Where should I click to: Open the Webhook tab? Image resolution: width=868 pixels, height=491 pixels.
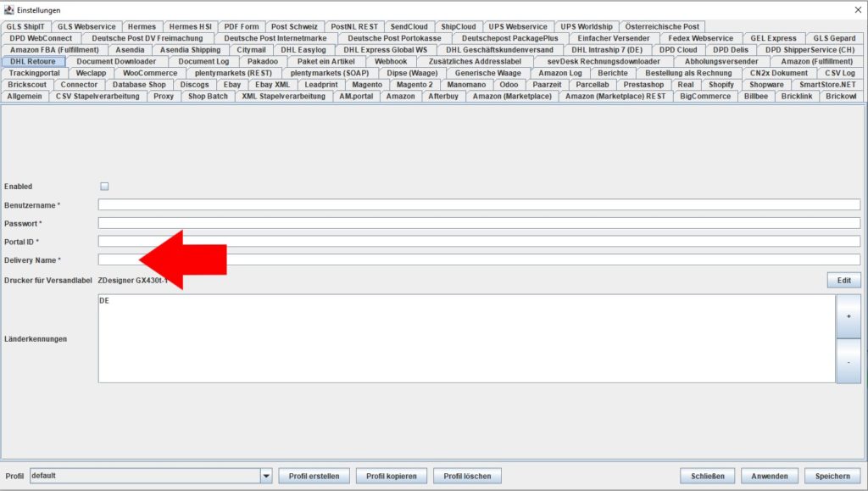(391, 61)
